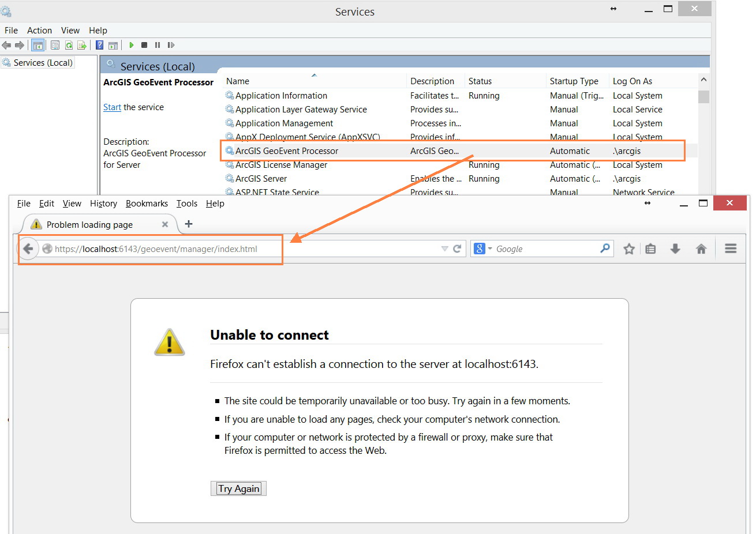Go to Firefox Home using the house icon

[701, 249]
